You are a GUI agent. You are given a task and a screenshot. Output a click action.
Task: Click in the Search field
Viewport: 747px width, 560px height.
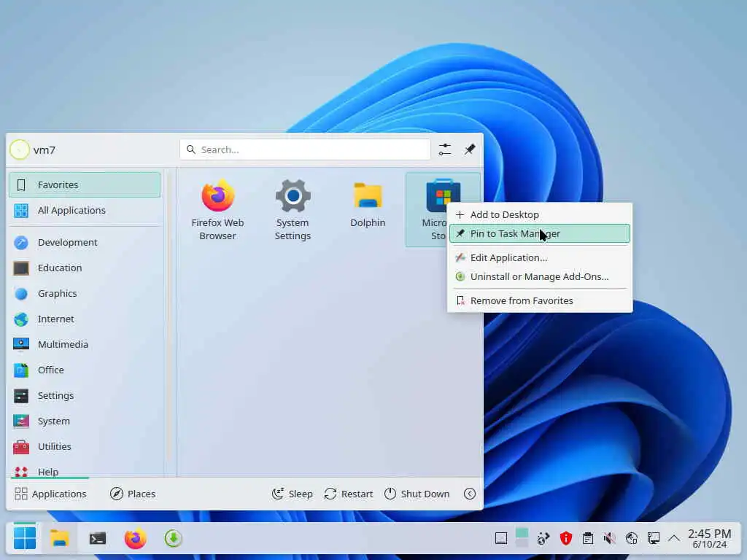point(305,149)
